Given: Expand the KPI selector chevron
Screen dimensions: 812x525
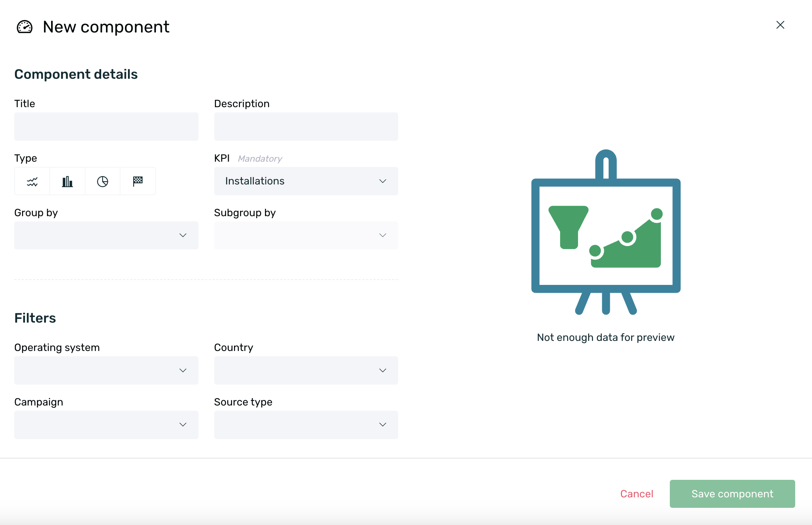Looking at the screenshot, I should pos(382,181).
